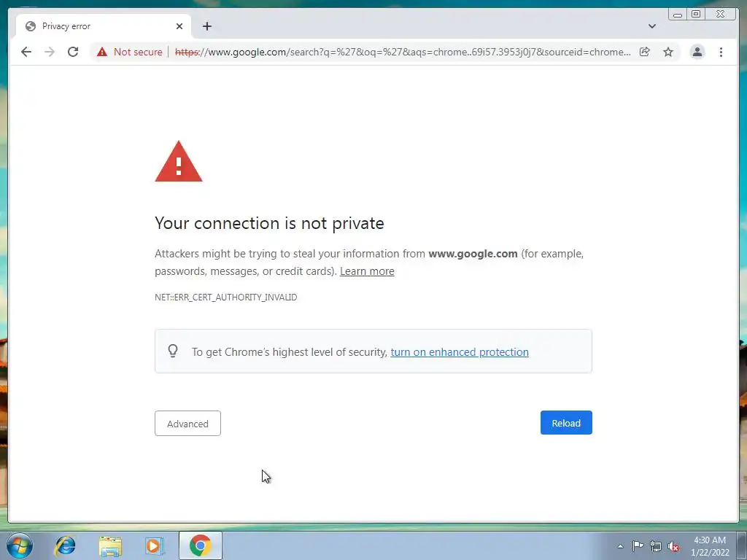
Task: Select the Privacy error tab
Action: click(x=104, y=26)
